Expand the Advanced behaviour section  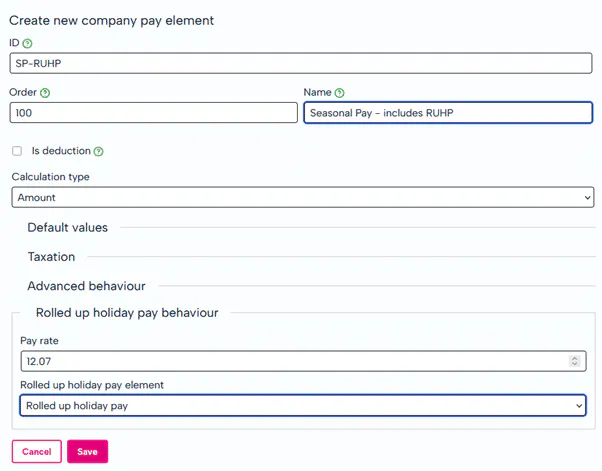click(86, 286)
